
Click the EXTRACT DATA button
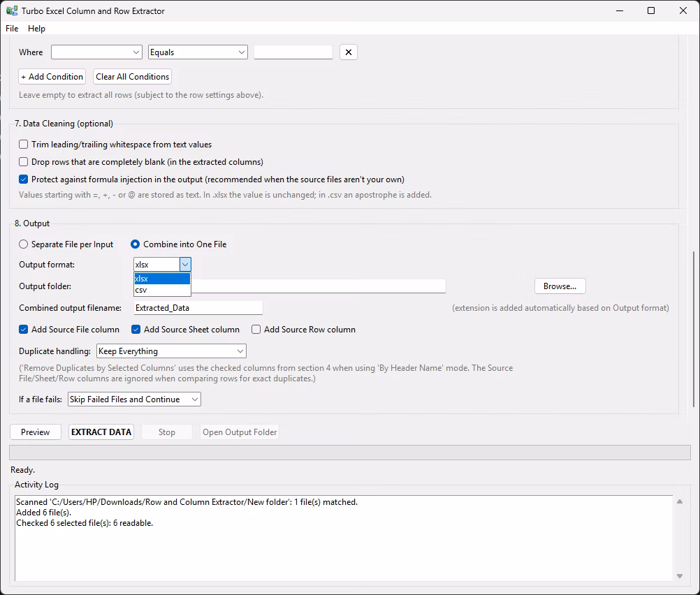tap(101, 432)
